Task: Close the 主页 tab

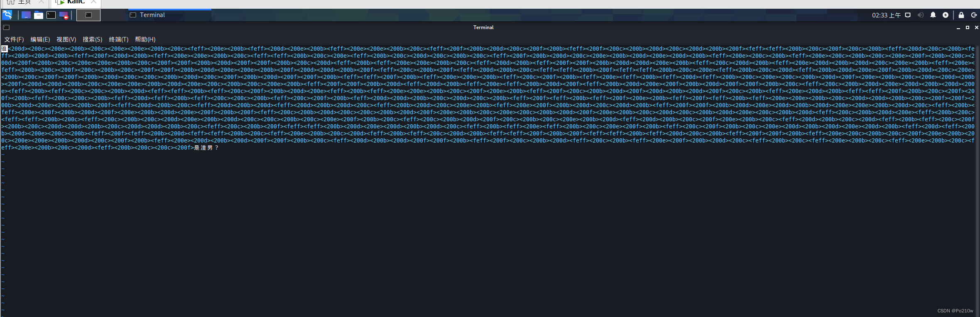Action: pos(41,2)
